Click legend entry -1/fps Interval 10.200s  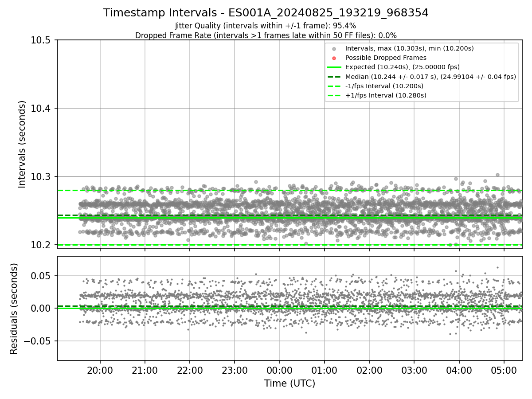pyautogui.click(x=384, y=86)
